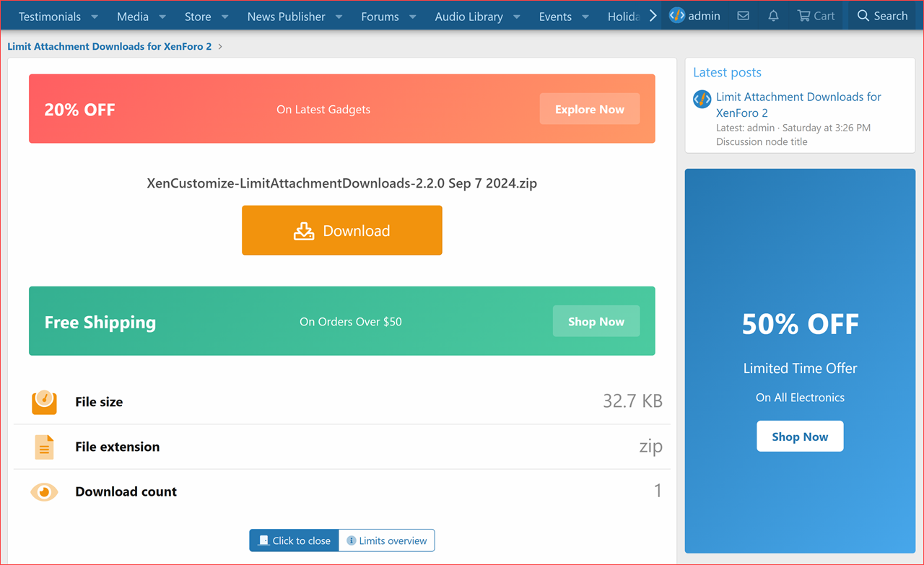The height and width of the screenshot is (565, 924).
Task: Click the File size scale icon
Action: coord(44,402)
